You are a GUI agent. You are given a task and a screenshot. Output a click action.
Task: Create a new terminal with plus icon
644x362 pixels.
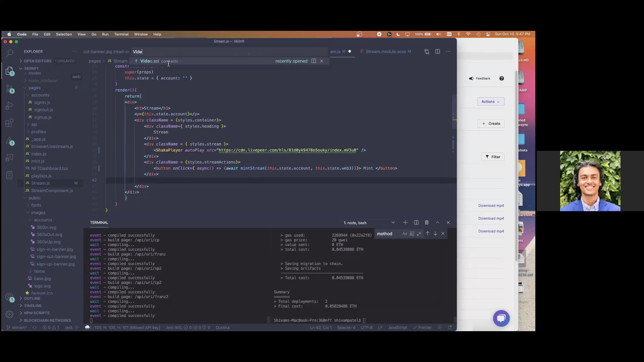tap(405, 223)
